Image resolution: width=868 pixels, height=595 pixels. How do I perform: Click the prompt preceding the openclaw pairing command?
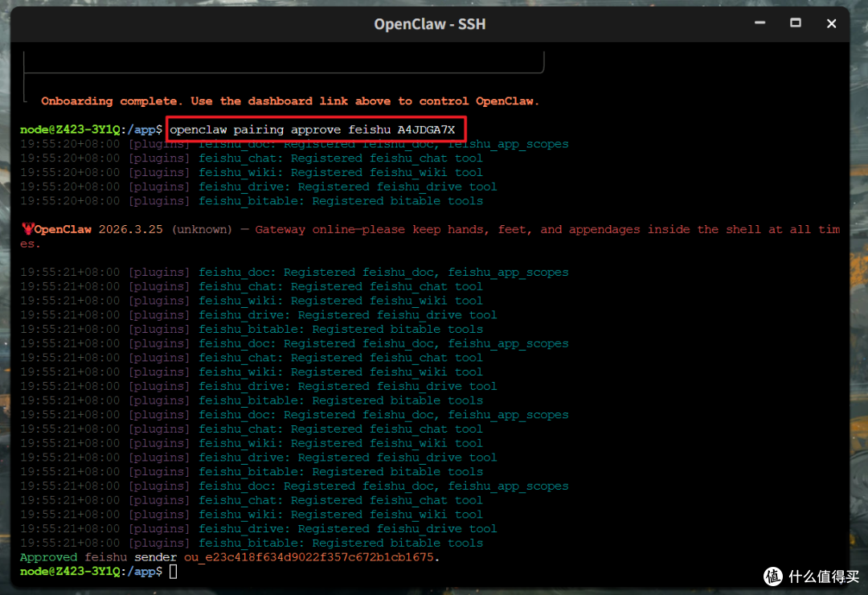click(92, 129)
